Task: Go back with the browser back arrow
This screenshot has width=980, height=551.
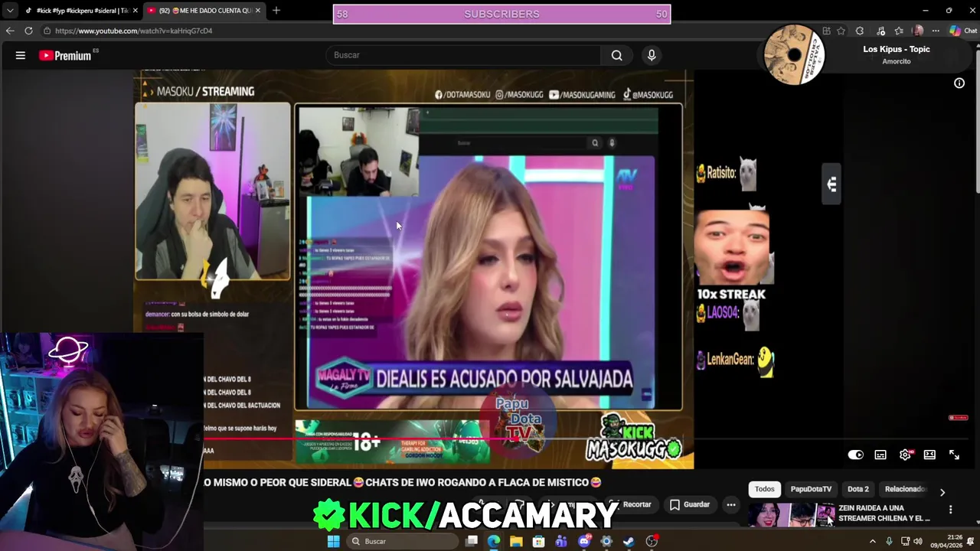Action: pos(10,31)
